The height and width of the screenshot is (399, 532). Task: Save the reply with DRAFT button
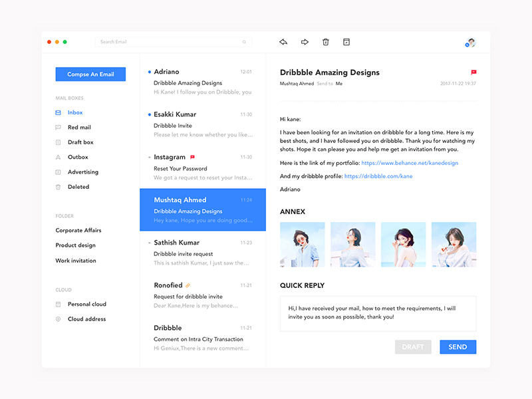[x=413, y=347]
